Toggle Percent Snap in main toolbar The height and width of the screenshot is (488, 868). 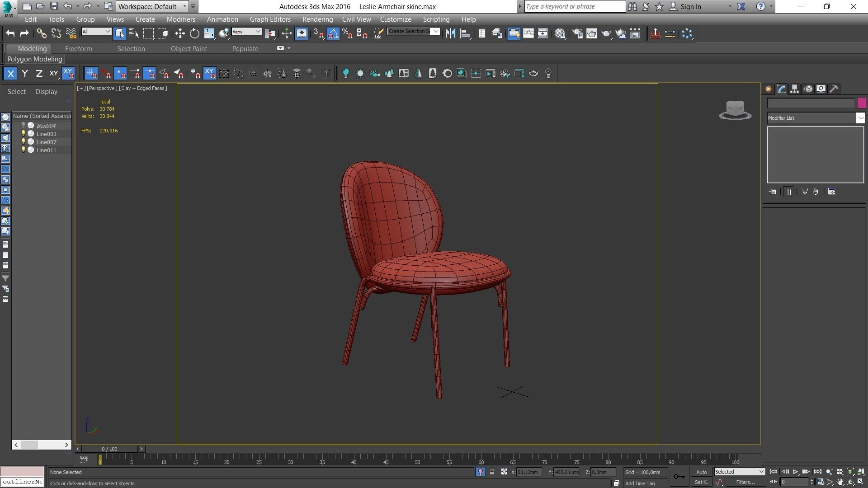pyautogui.click(x=348, y=33)
